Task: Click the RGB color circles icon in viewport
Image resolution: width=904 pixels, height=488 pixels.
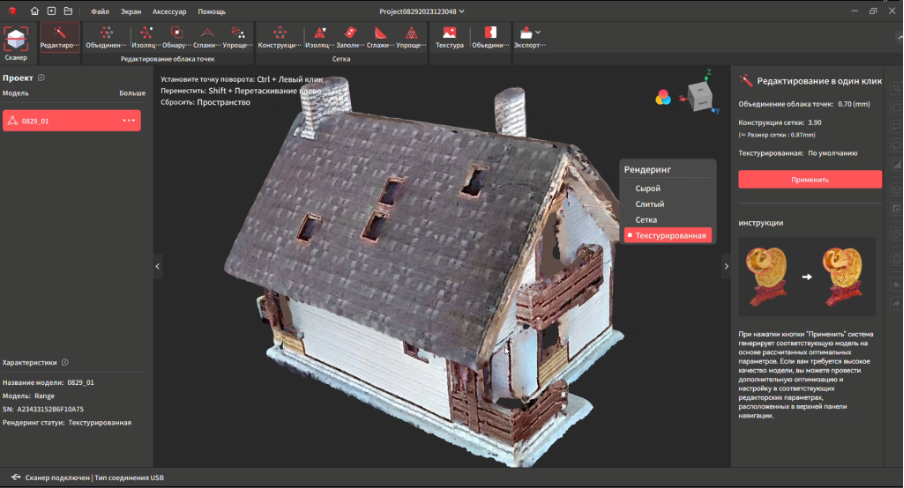Action: (662, 97)
